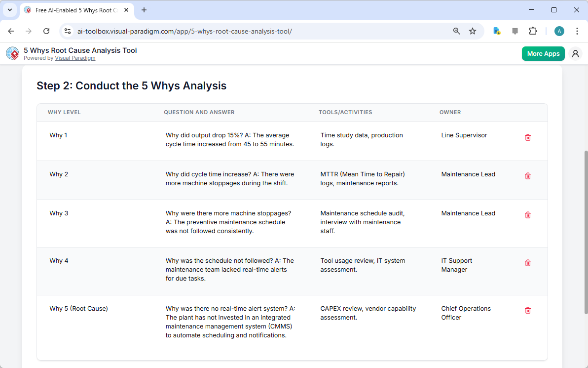The image size is (588, 368).
Task: Click the profile avatar marked A
Action: pyautogui.click(x=559, y=31)
